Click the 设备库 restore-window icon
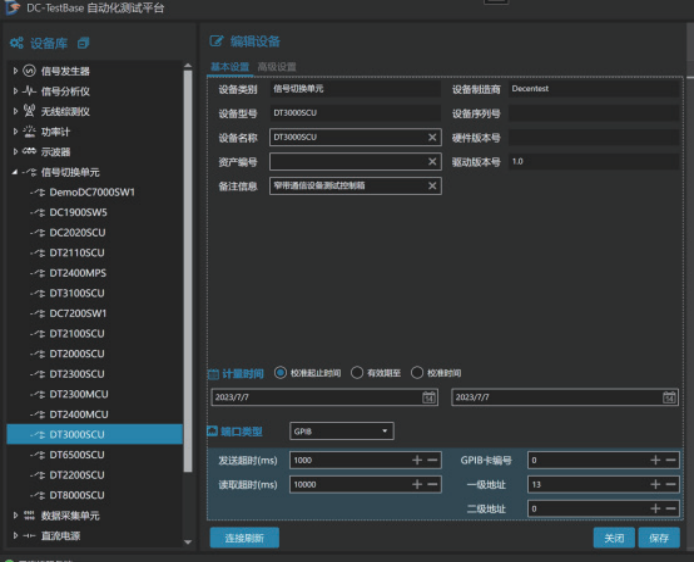This screenshot has width=694, height=562. [83, 43]
